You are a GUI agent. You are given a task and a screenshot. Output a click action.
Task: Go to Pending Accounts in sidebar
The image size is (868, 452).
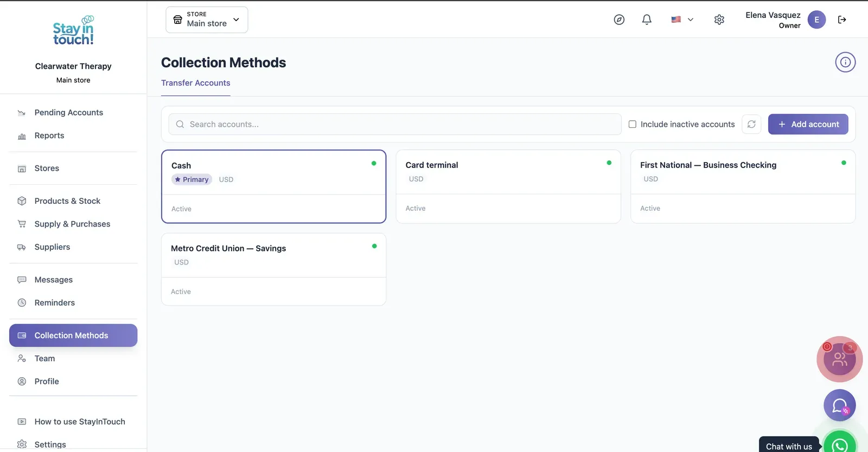coord(68,113)
